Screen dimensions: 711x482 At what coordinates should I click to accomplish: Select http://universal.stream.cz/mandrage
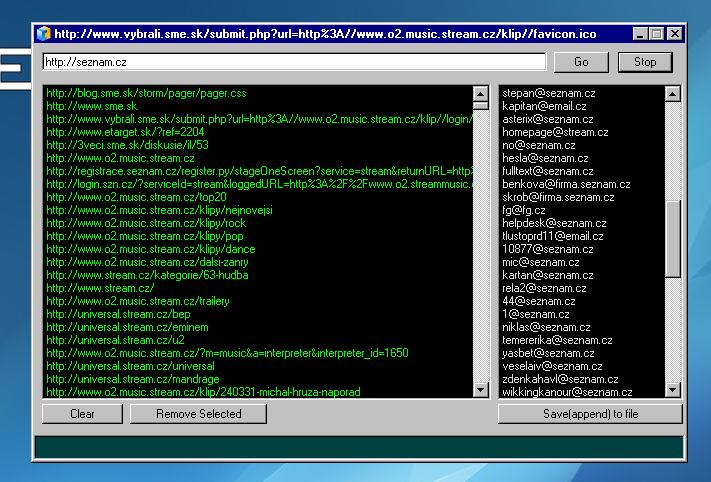click(133, 379)
